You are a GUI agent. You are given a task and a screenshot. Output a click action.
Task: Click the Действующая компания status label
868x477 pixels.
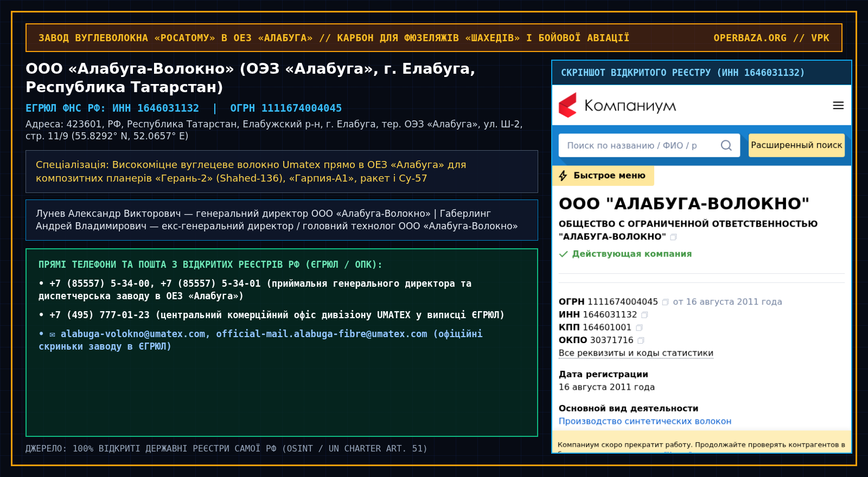pos(632,254)
